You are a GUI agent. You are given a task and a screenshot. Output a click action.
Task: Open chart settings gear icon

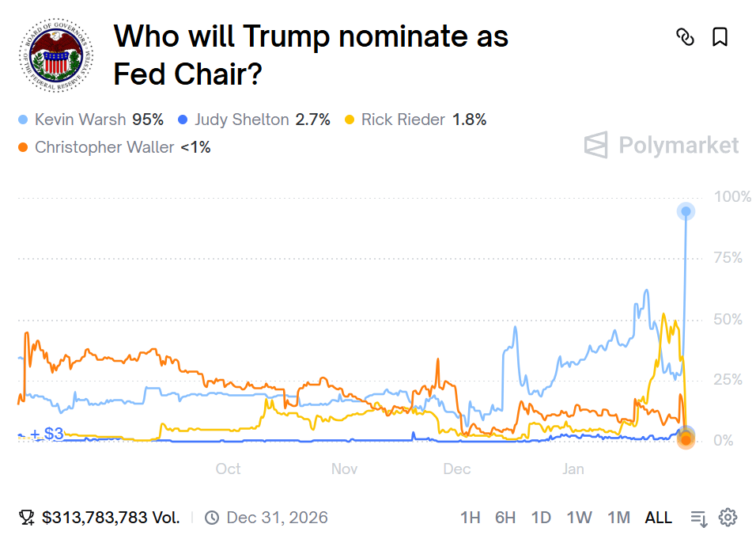pos(728,518)
